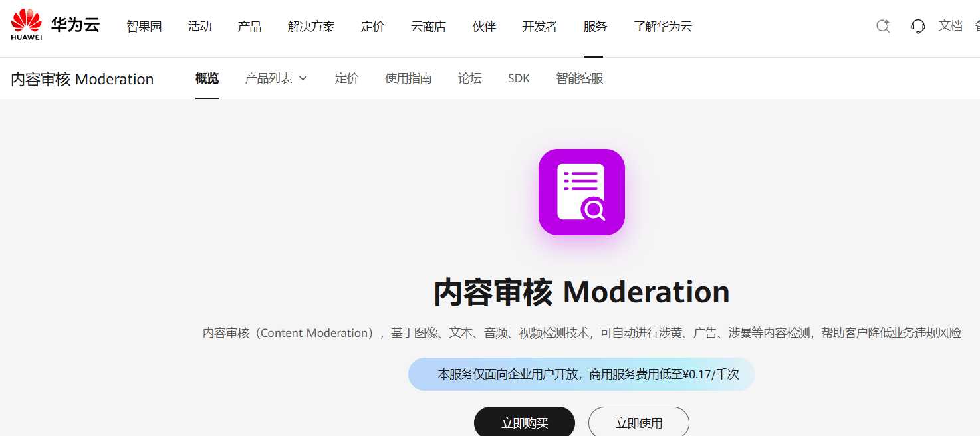980x436 pixels.
Task: Click the purple Moderation product icon
Action: click(x=582, y=192)
